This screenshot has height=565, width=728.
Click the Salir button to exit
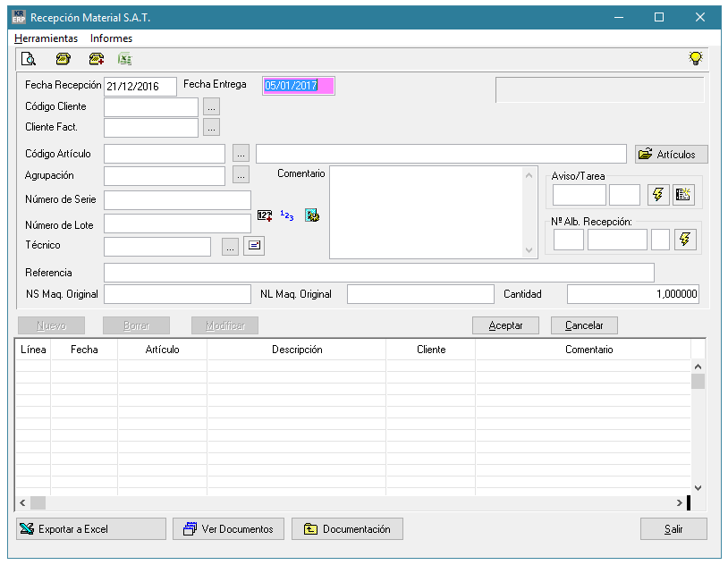coord(673,528)
